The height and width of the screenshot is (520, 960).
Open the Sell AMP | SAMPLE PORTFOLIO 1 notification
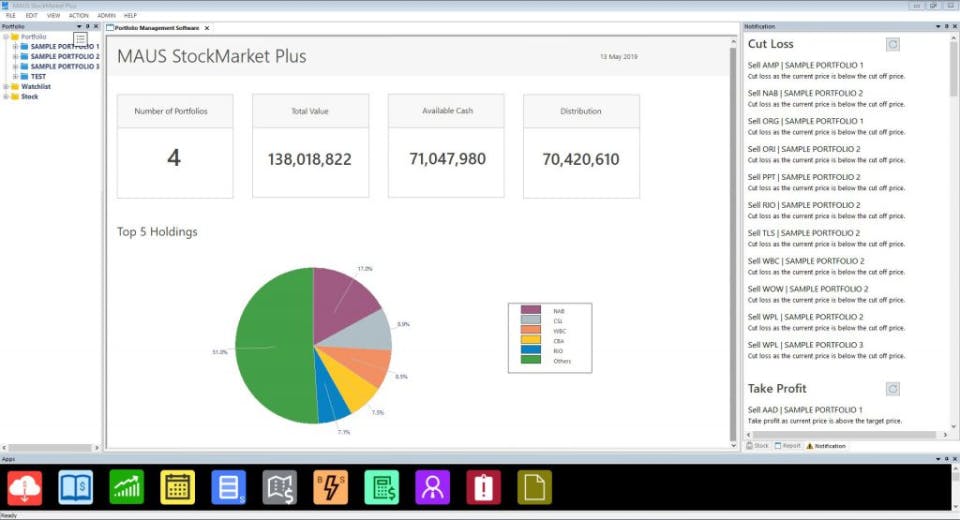point(805,65)
